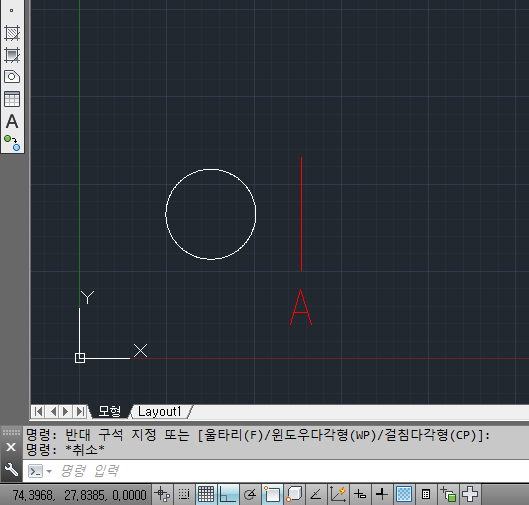Toggle Infer Constraints in status bar
This screenshot has width=529, height=505.
(x=162, y=495)
